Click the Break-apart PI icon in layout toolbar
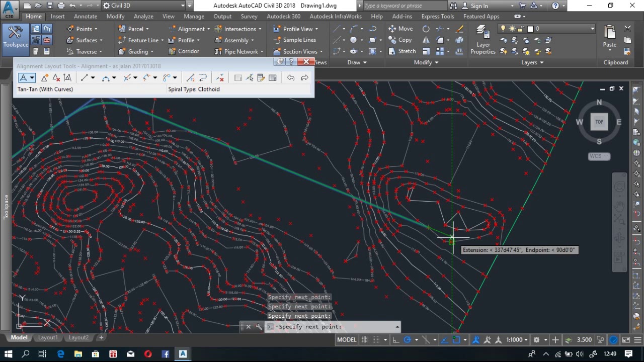The height and width of the screenshot is (362, 644). 67,77
